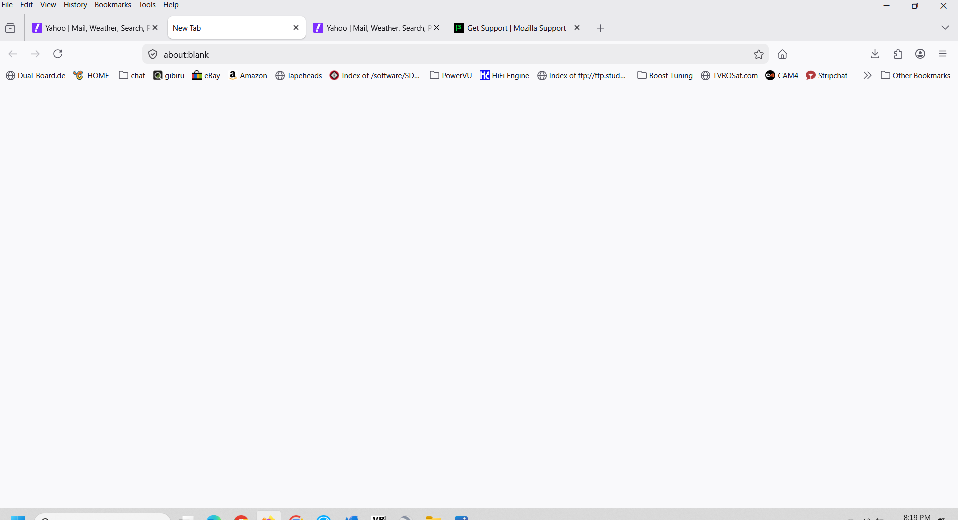Open the TVROSat.com bookmark
Image resolution: width=958 pixels, height=520 pixels.
coord(729,75)
